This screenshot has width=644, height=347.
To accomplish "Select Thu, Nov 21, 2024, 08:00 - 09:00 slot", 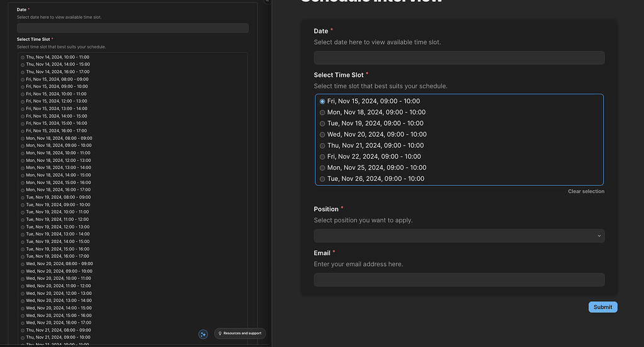I will (x=23, y=331).
